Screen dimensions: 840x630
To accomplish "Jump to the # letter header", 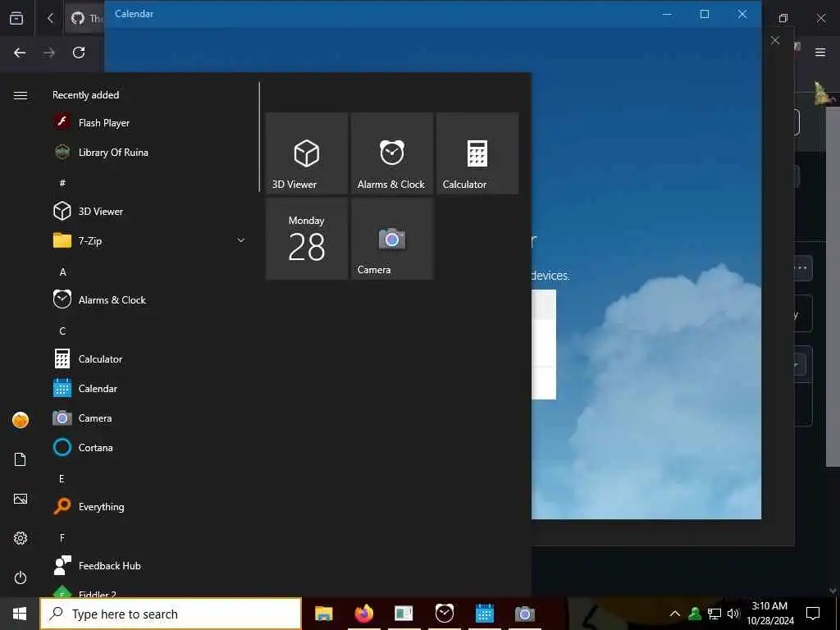I will pos(62,183).
